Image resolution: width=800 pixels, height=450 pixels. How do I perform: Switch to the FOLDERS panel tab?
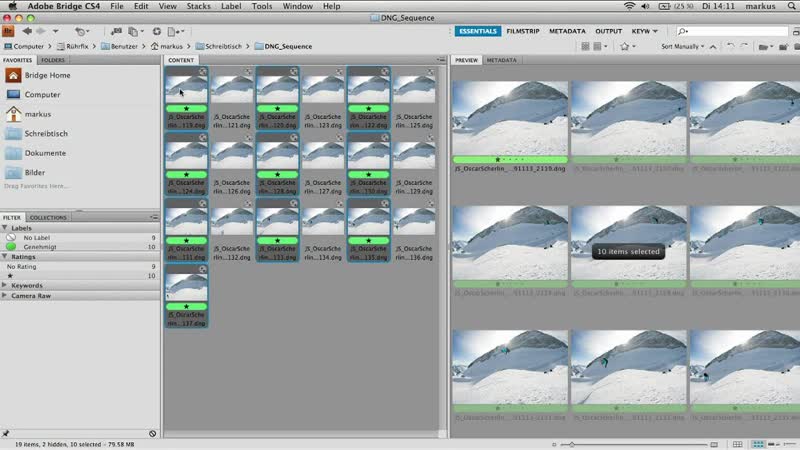click(x=53, y=60)
